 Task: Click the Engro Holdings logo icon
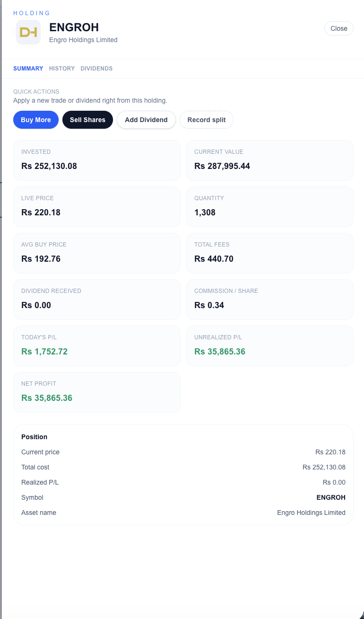click(x=28, y=32)
